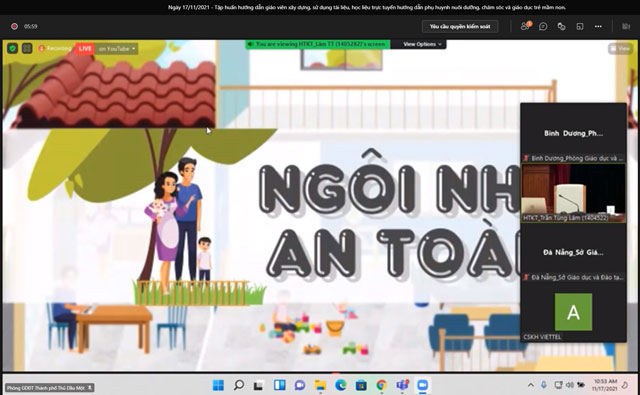Open File Explorer from taskbar
Viewport: 640px width, 395px height.
point(320,385)
